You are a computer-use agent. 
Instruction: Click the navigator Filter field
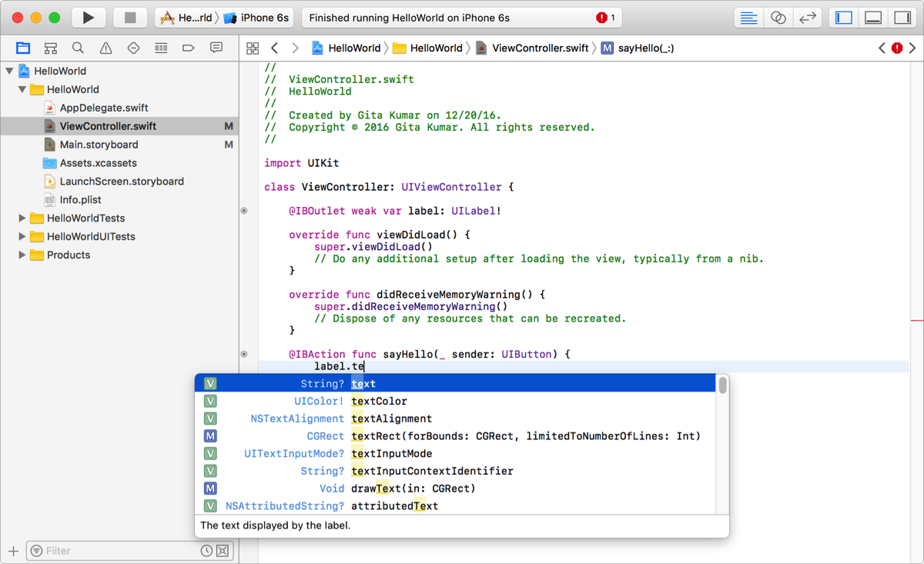click(115, 551)
